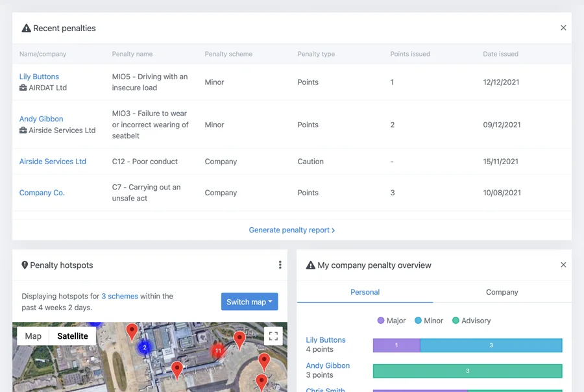Screen dimensions: 584x392
Task: Click the Minor legend color swatch
Action: pos(419,321)
